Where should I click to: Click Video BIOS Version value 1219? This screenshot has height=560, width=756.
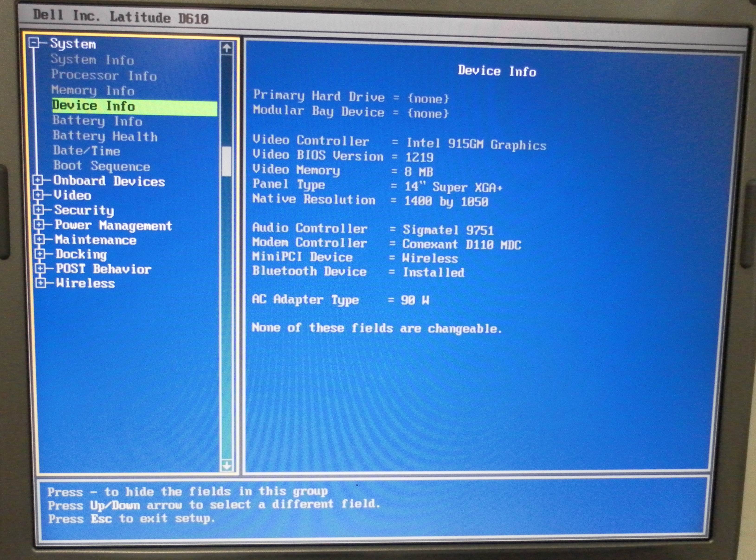[x=419, y=157]
